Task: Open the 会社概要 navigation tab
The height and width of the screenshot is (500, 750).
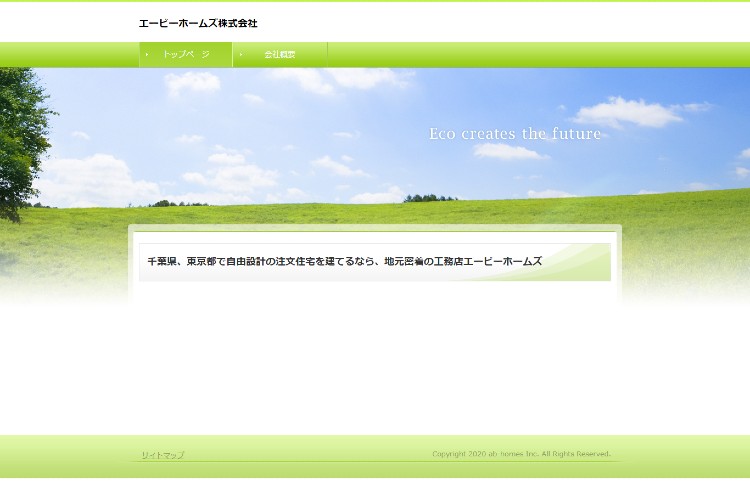Action: pos(280,55)
